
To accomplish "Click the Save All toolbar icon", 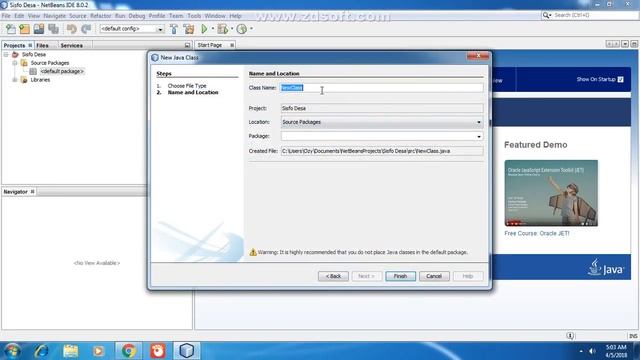I will (53, 29).
